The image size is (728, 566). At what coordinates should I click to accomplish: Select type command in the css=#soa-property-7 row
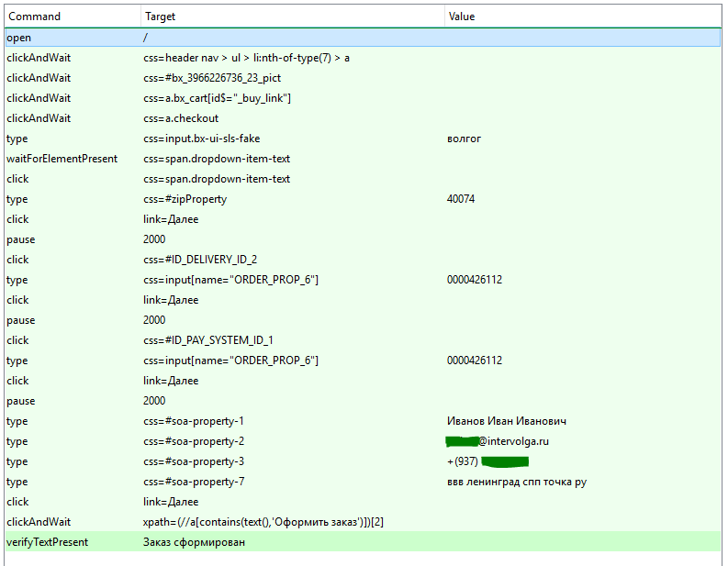[x=17, y=482]
